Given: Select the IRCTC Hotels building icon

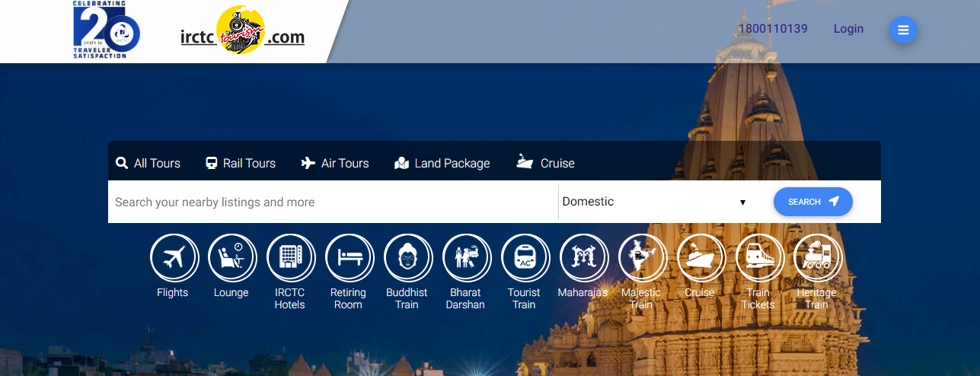Looking at the screenshot, I should 292,258.
